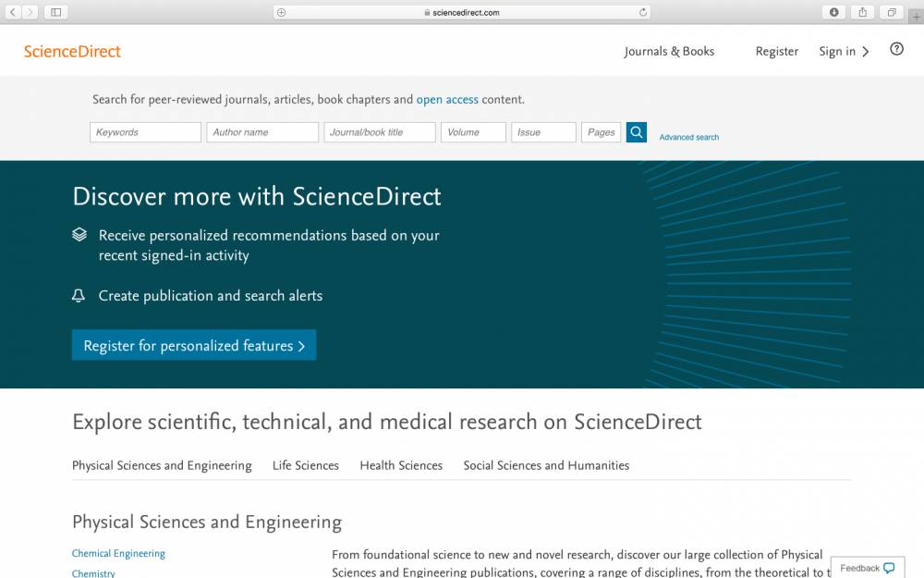This screenshot has width=924, height=578.
Task: Follow the open access link
Action: point(447,99)
